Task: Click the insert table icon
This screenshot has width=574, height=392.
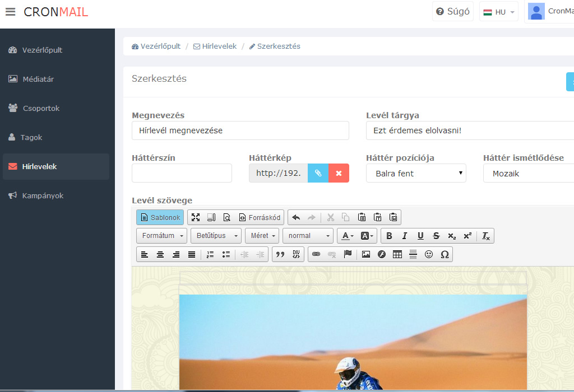Action: 397,254
